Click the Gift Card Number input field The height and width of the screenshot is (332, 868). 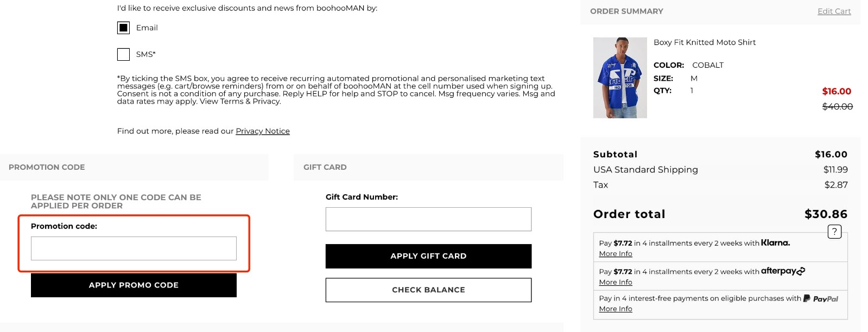428,219
